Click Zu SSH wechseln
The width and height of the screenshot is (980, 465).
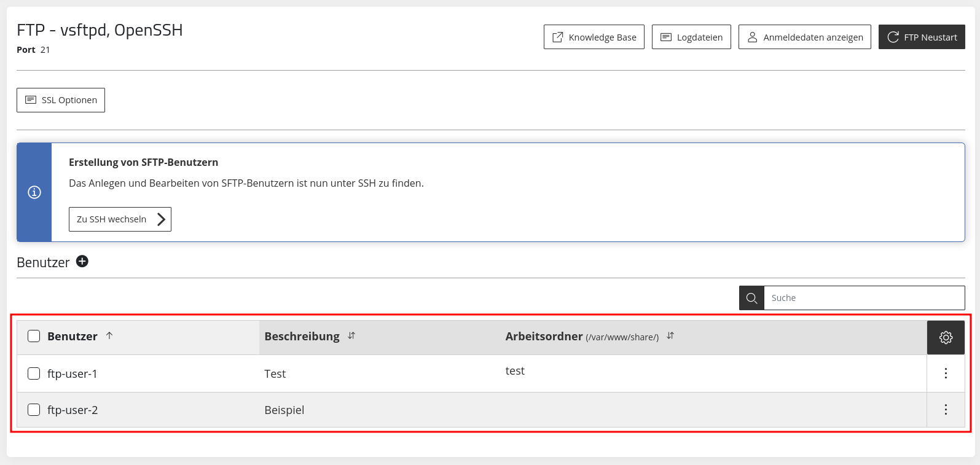pyautogui.click(x=120, y=219)
